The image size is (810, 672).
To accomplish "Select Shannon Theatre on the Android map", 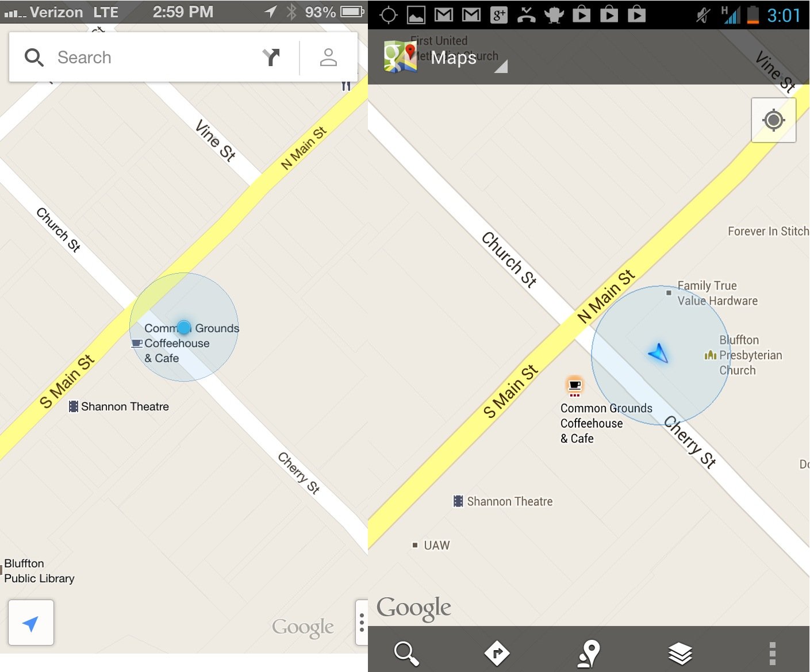I will 510,501.
